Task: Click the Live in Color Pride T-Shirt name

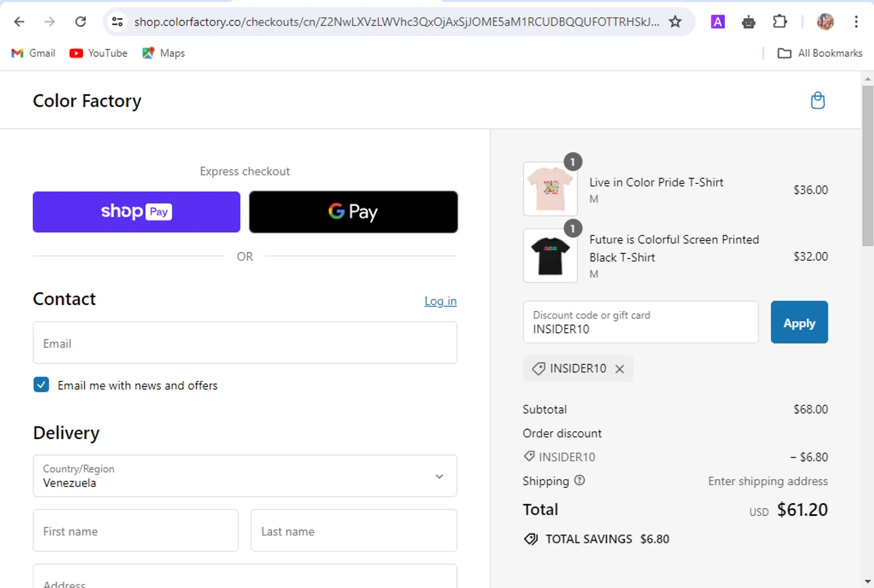Action: click(x=656, y=182)
